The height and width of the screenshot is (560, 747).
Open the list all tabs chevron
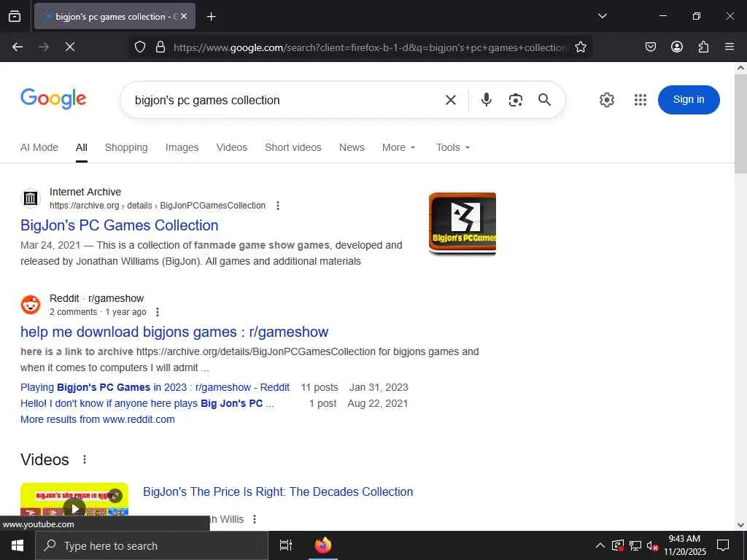(x=602, y=16)
